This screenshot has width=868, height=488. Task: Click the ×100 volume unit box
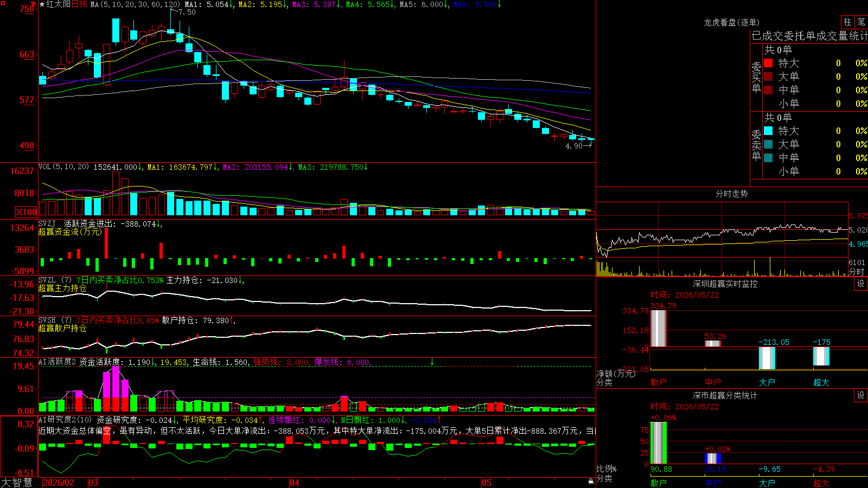27,212
